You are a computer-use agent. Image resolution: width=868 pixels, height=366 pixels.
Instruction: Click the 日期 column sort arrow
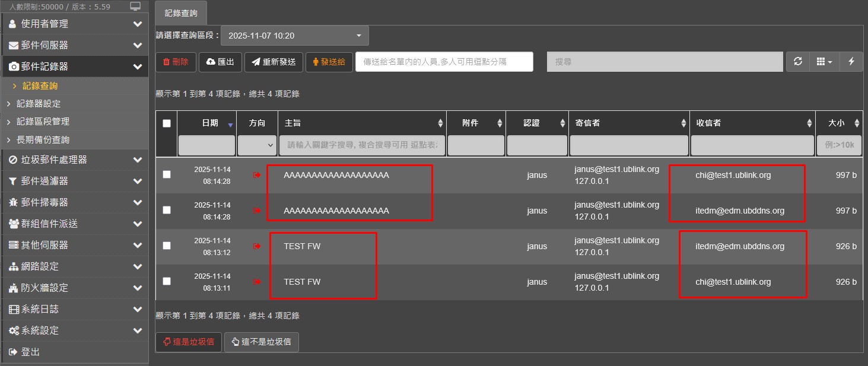click(230, 124)
